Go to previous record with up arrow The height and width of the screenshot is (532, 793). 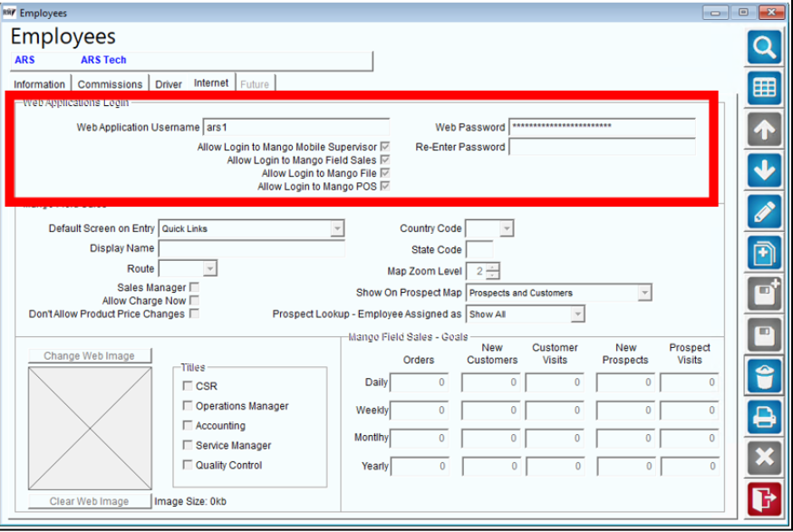click(764, 129)
